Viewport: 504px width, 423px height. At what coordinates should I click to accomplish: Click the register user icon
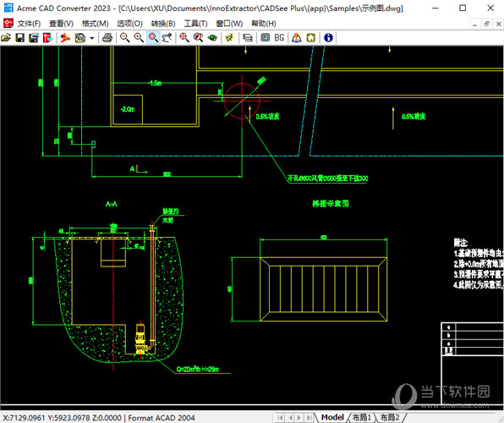296,38
